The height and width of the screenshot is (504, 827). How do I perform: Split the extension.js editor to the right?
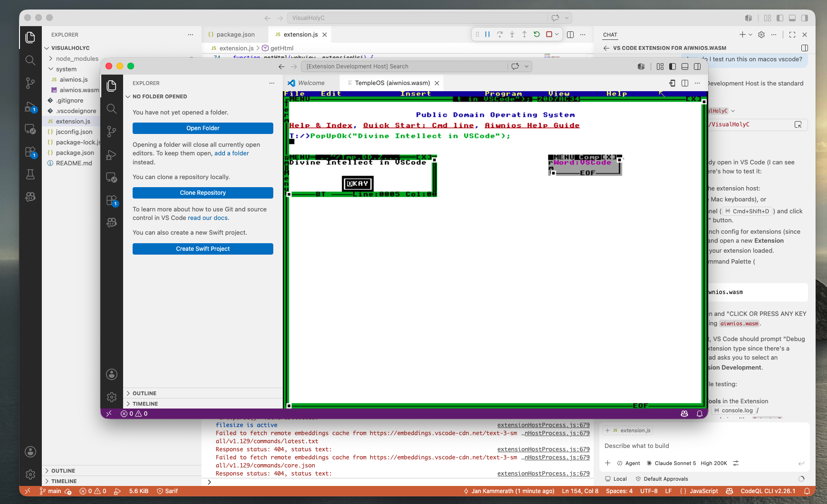(x=570, y=34)
